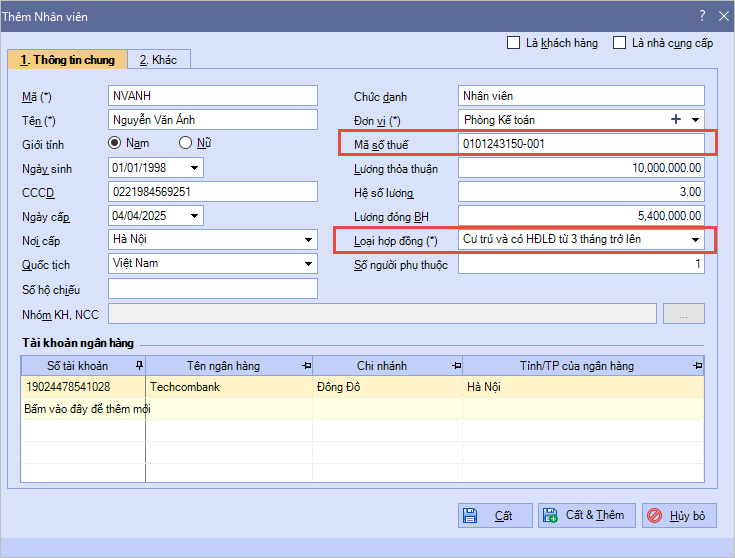
Task: Open the Ngày sinh date picker dropdown
Action: point(193,168)
